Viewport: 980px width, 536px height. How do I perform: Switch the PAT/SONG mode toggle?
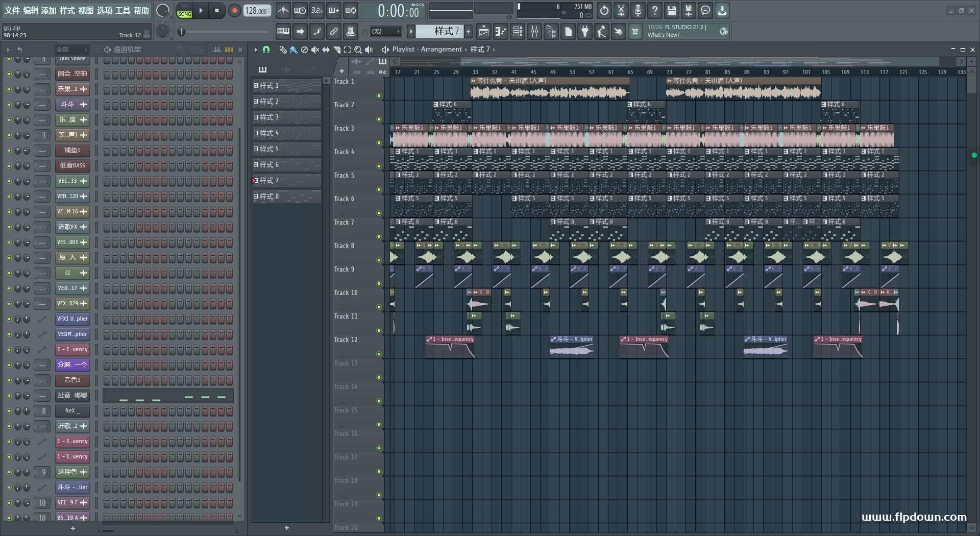point(184,11)
